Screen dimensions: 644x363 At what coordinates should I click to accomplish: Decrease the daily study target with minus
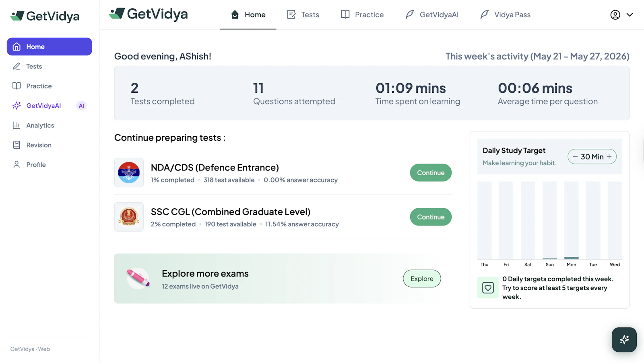click(575, 157)
